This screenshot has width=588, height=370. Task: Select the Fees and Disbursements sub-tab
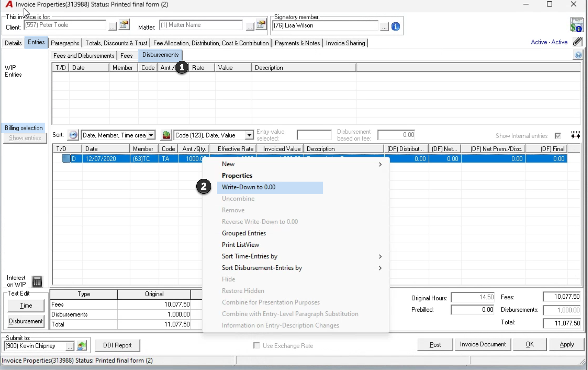(84, 56)
